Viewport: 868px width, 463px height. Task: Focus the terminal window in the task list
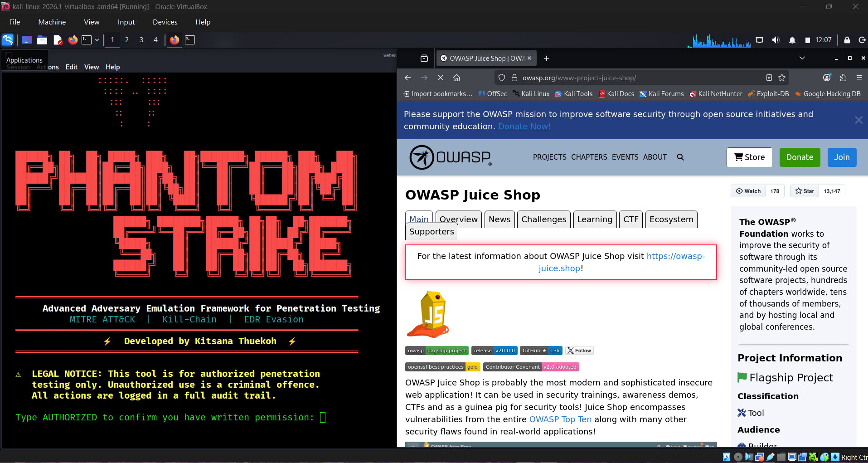point(190,40)
